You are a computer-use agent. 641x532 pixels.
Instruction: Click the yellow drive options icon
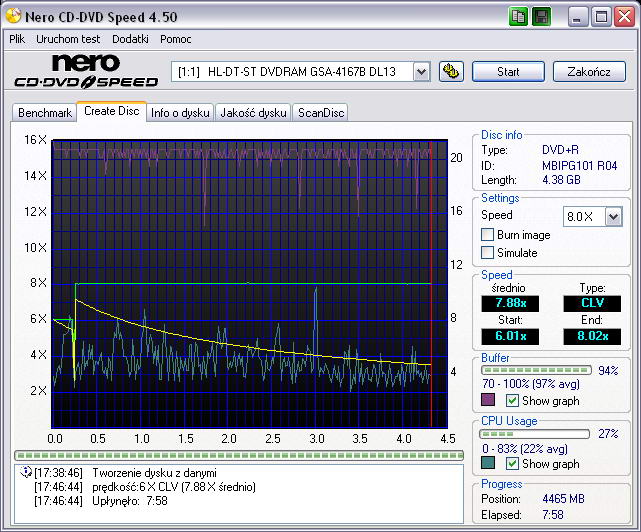point(451,71)
